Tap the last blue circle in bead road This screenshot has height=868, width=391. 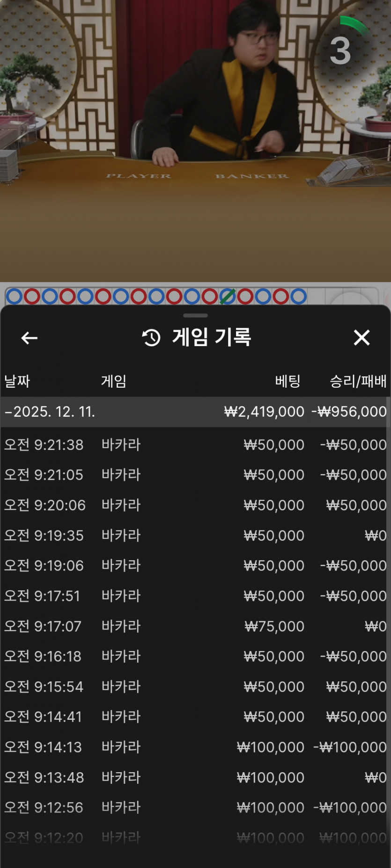click(298, 297)
